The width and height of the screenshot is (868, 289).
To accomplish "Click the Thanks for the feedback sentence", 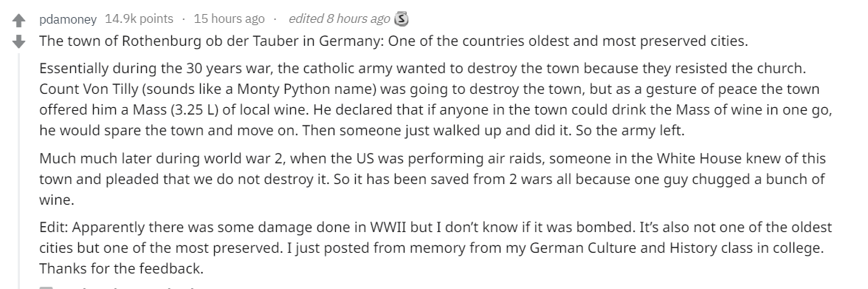I will [x=121, y=269].
